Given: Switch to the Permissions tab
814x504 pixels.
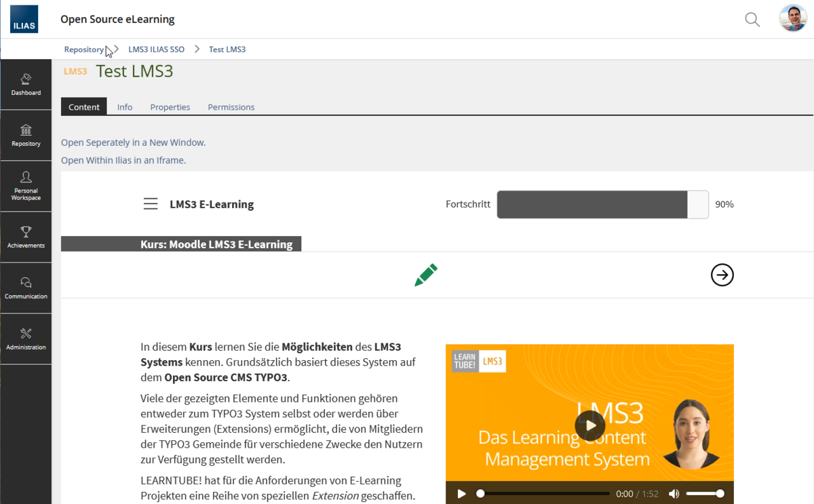Looking at the screenshot, I should point(231,107).
